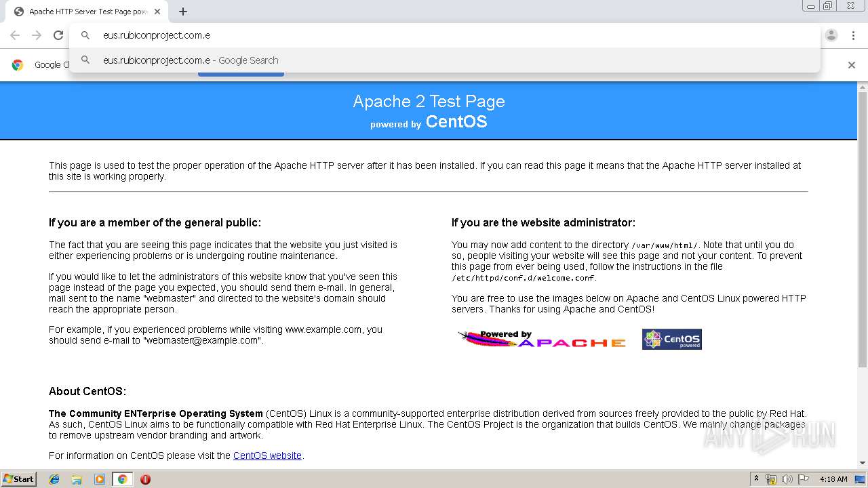Show hidden system tray icons
868x488 pixels.
pyautogui.click(x=756, y=479)
